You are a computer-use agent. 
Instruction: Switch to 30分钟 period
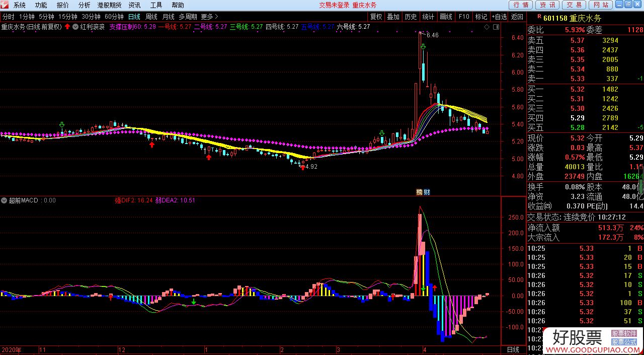tap(91, 17)
